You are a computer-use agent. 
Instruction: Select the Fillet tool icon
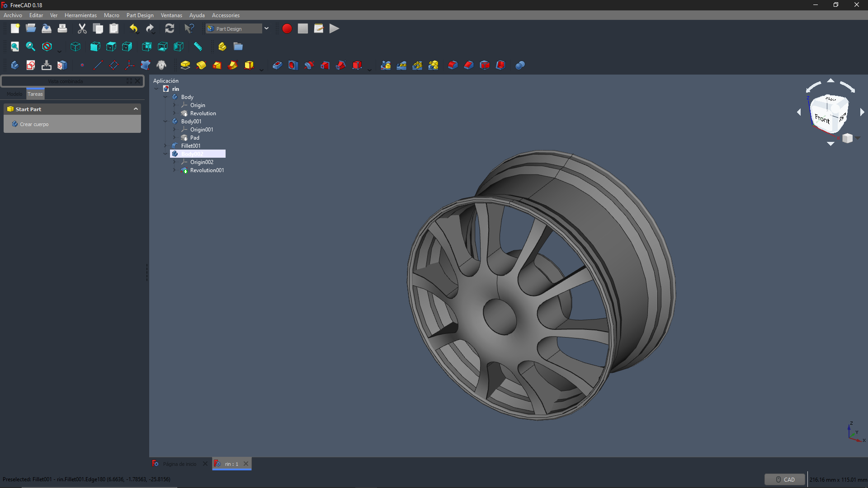point(453,65)
